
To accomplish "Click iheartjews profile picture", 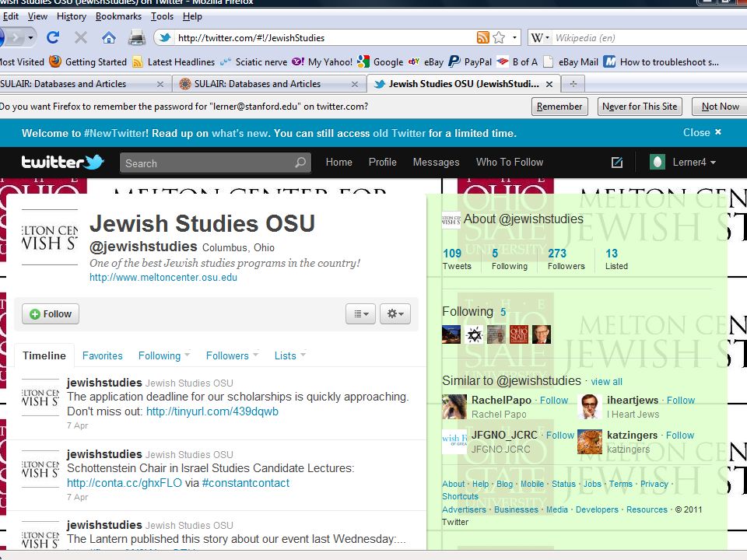I will click(589, 407).
